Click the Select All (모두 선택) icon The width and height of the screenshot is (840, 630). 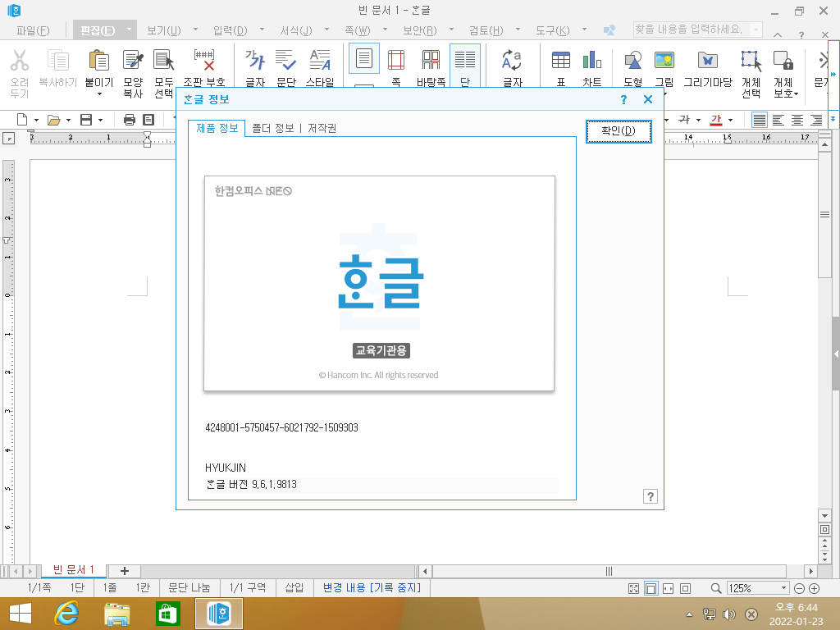pyautogui.click(x=164, y=60)
